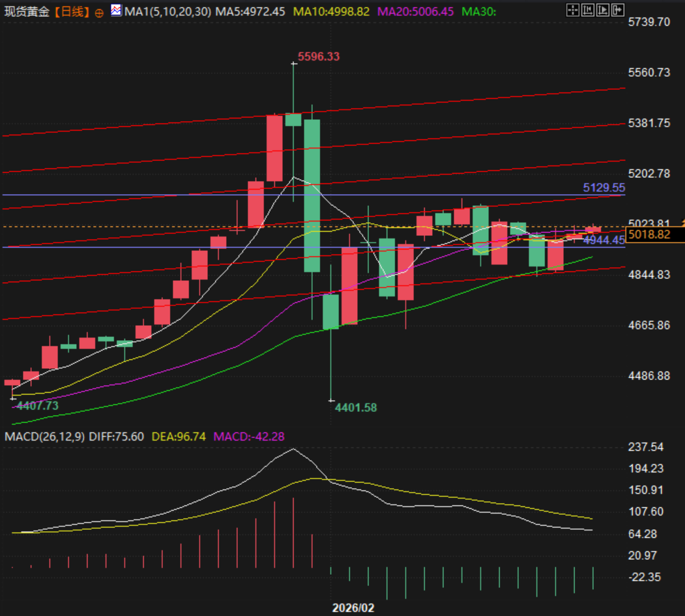This screenshot has width=685, height=616.
Task: Click the green MA30: label
Action: pyautogui.click(x=479, y=12)
